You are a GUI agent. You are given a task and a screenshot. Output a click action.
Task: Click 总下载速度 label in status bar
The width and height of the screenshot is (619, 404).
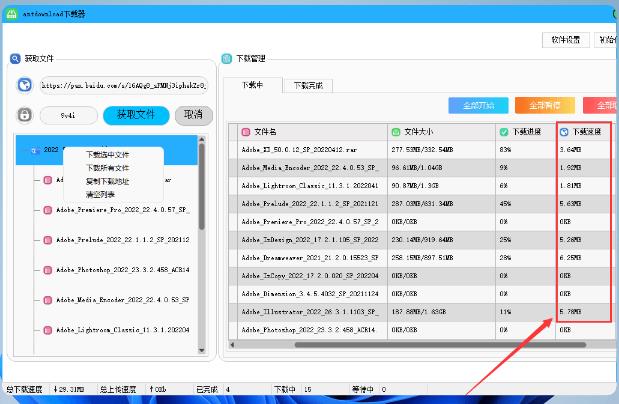click(x=24, y=389)
